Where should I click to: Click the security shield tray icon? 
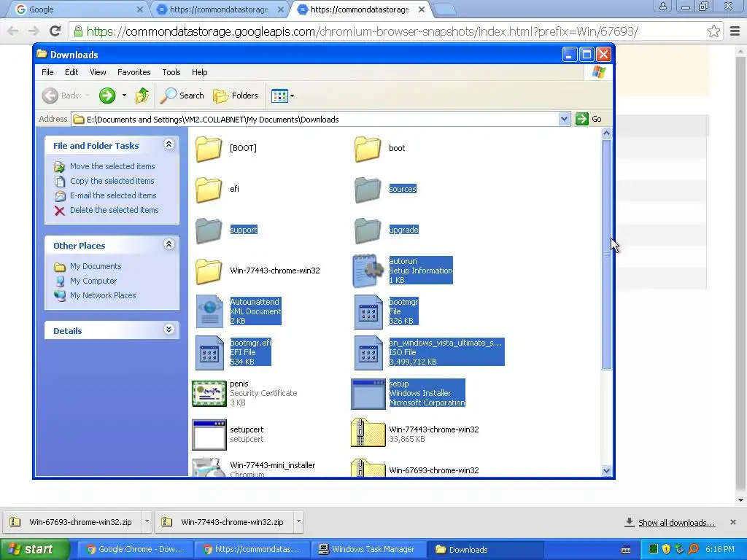[x=666, y=550]
